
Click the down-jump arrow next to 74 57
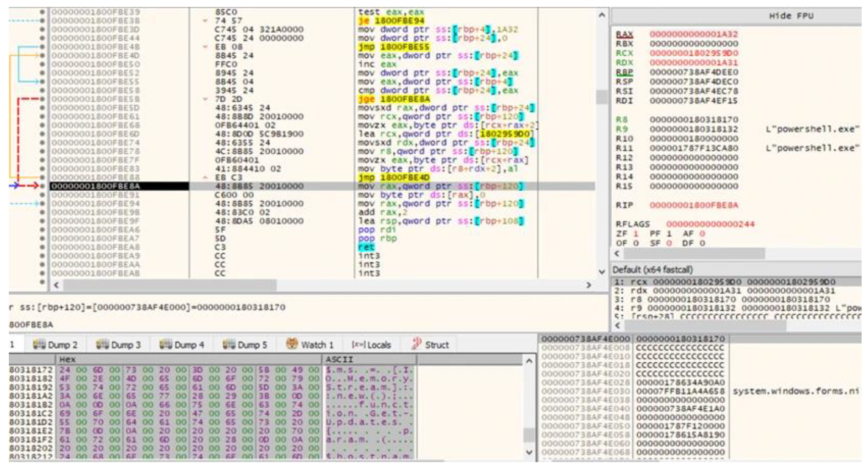coord(206,21)
